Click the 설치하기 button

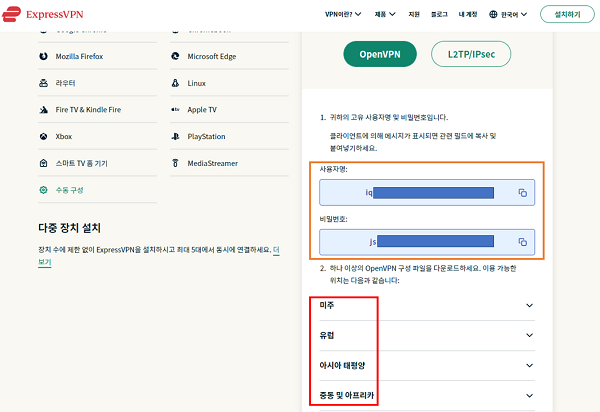567,15
